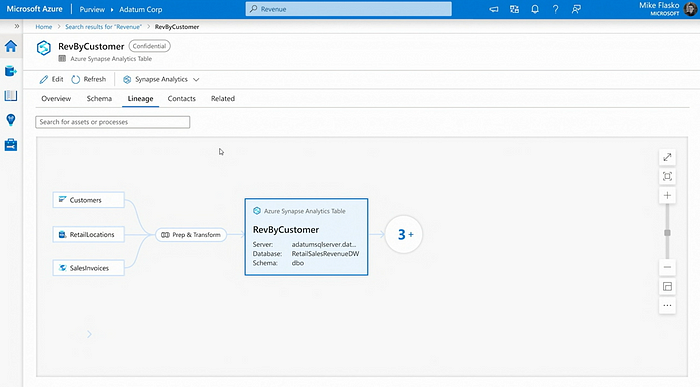This screenshot has width=700, height=387.
Task: Click the announcements megaphone icon in header
Action: [494, 9]
